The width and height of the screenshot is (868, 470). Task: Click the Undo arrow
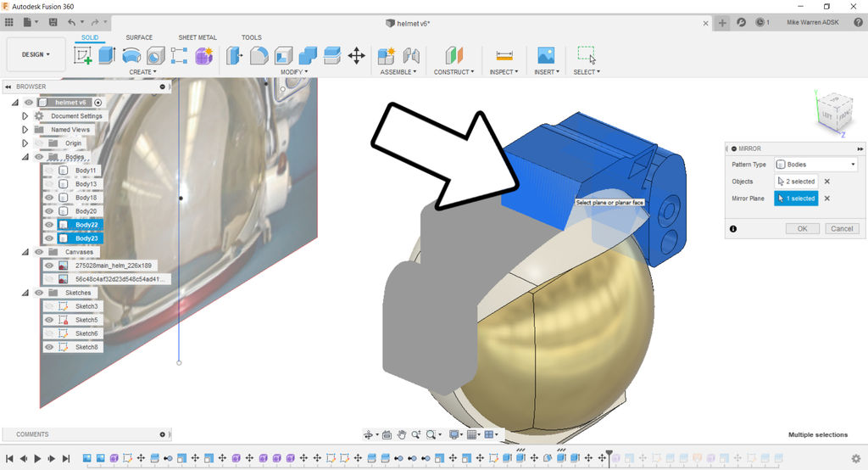point(71,22)
